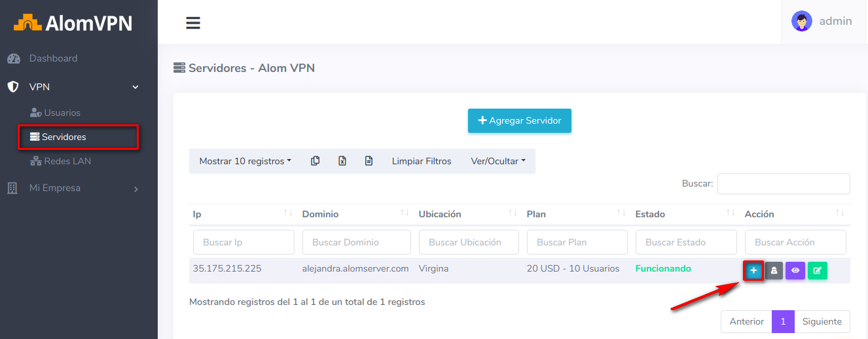Open the Mostrar 10 registros dropdown
868x339 pixels.
click(245, 161)
